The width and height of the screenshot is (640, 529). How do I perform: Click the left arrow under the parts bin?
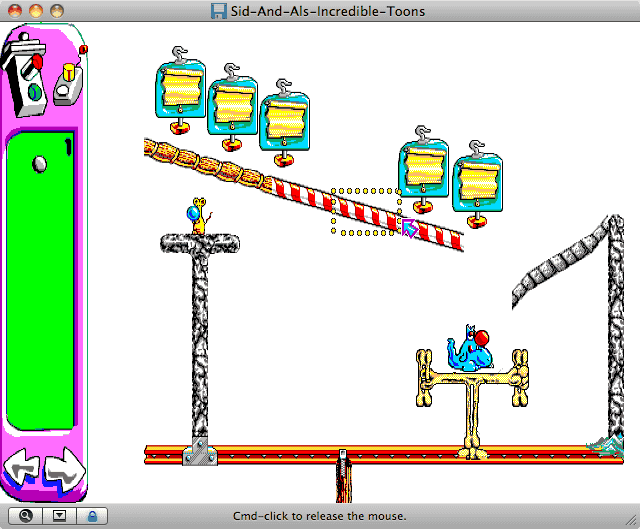(x=21, y=468)
